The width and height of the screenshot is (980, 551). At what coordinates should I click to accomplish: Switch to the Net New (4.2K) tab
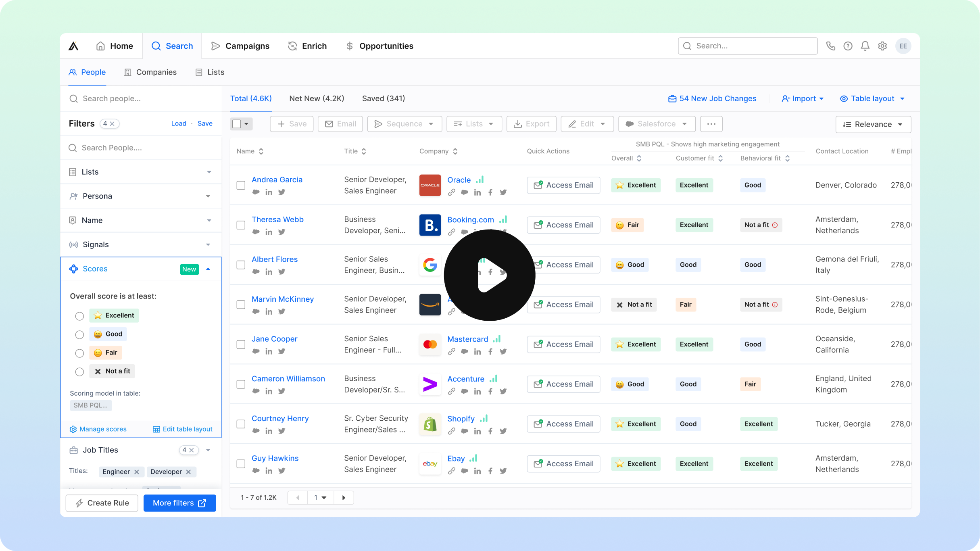click(x=317, y=98)
